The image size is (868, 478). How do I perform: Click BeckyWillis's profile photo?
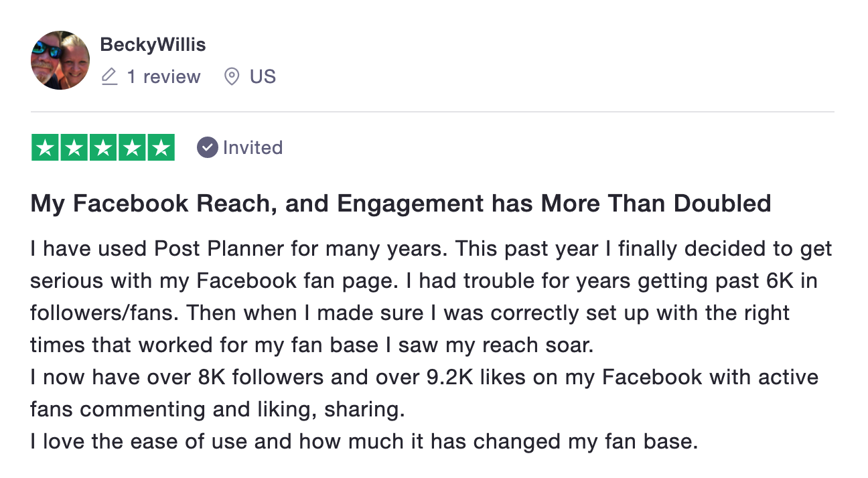(60, 60)
